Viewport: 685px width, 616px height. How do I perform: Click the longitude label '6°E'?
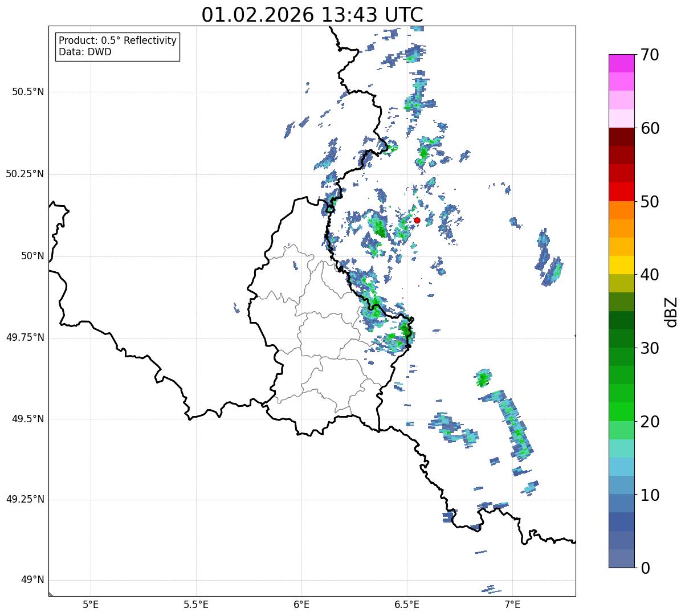pos(301,605)
